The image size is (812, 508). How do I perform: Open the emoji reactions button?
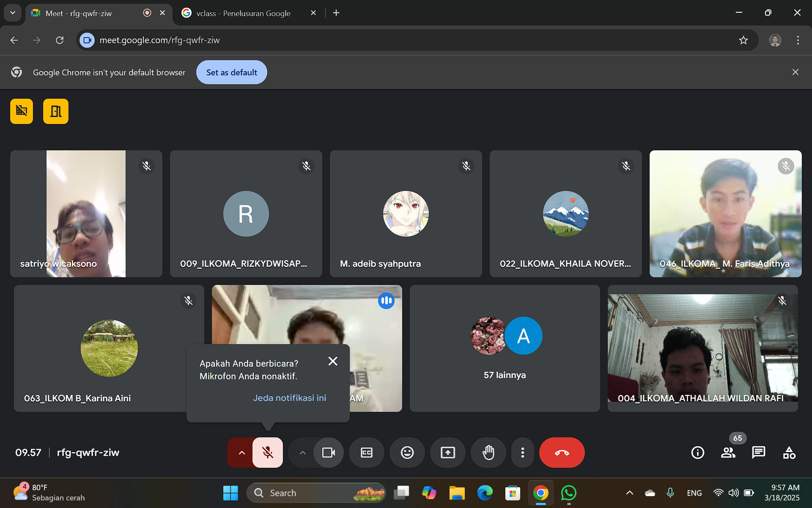click(407, 453)
